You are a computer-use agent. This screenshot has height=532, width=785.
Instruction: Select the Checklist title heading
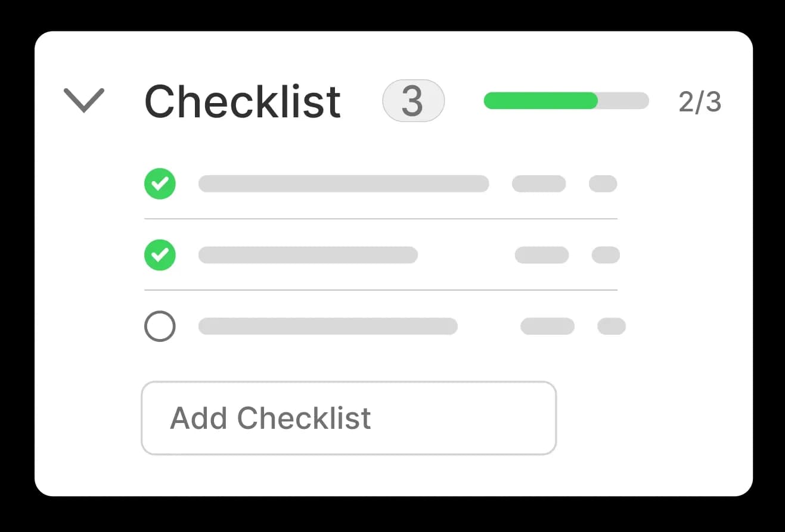pos(241,100)
